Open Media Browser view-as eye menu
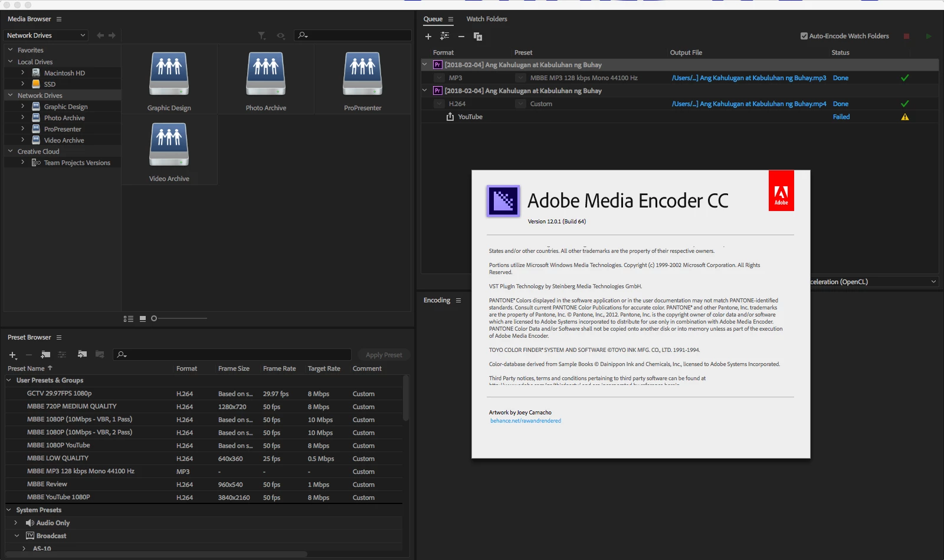The height and width of the screenshot is (560, 944). 281,35
